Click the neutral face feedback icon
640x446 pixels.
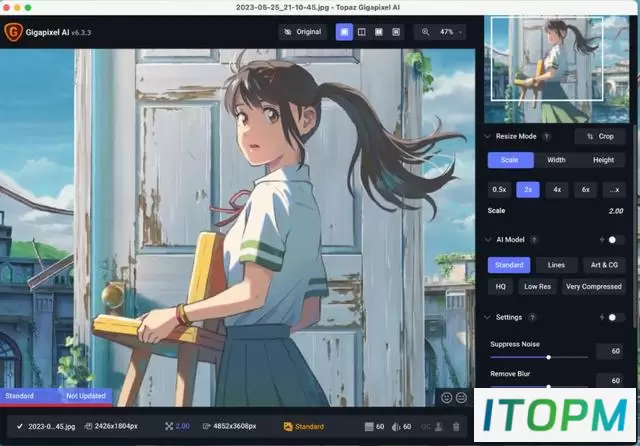pyautogui.click(x=461, y=397)
